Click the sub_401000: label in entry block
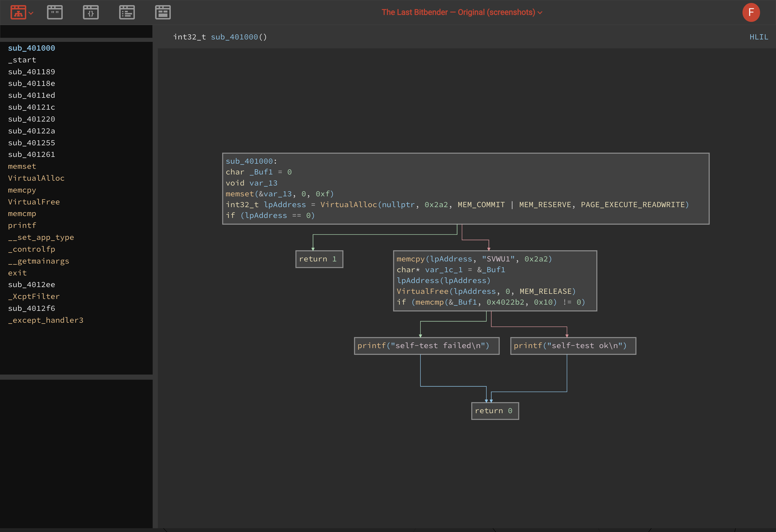Viewport: 776px width, 532px height. (x=251, y=161)
